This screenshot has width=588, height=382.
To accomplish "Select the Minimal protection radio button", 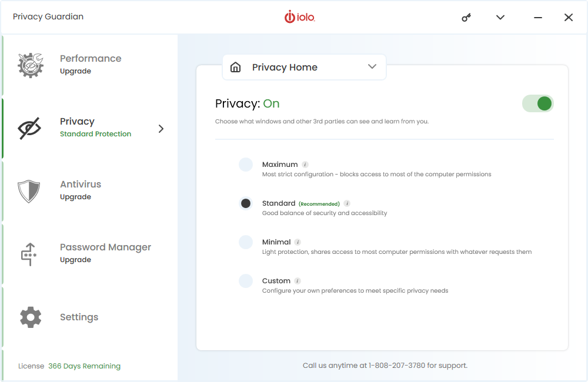I will point(246,242).
